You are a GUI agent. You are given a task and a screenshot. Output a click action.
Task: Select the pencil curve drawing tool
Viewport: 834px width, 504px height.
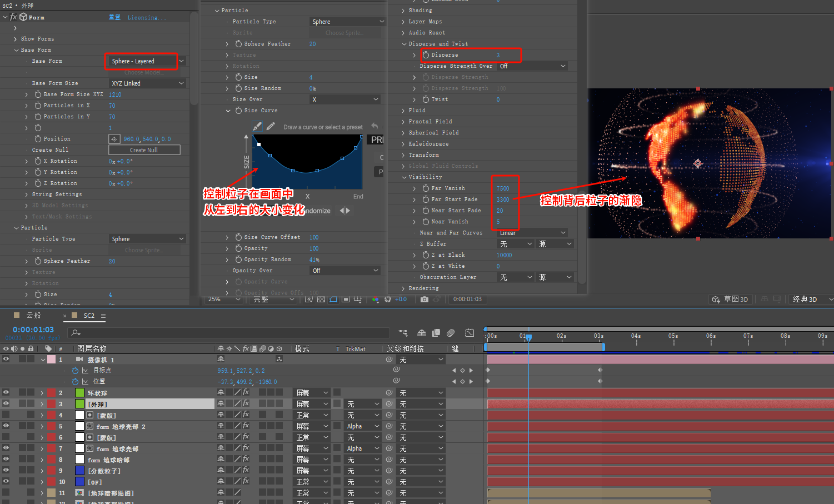271,127
